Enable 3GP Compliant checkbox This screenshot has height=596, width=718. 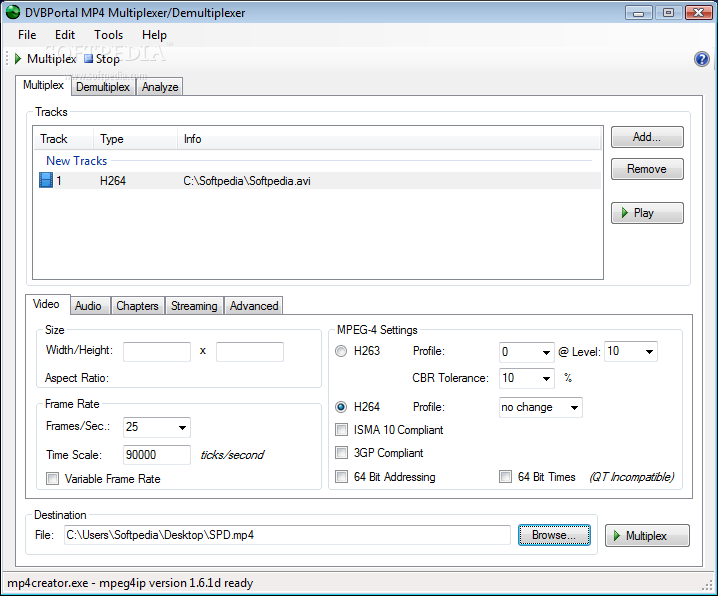(x=342, y=453)
